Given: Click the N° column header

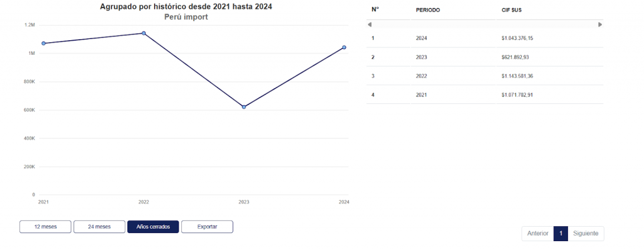Looking at the screenshot, I should point(375,9).
